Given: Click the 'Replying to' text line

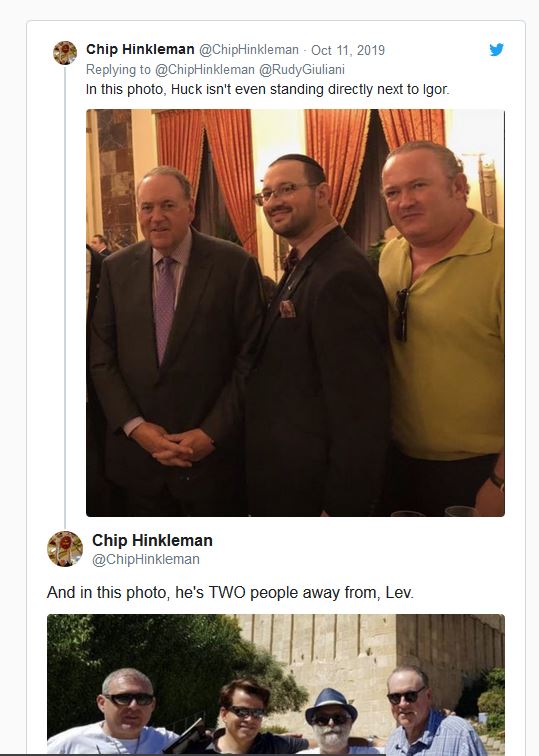Looking at the screenshot, I should pyautogui.click(x=216, y=70).
